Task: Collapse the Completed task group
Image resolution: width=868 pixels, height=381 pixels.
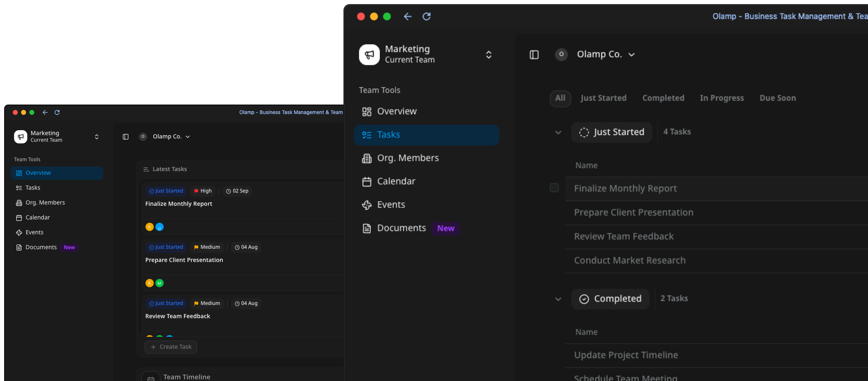Action: click(558, 299)
